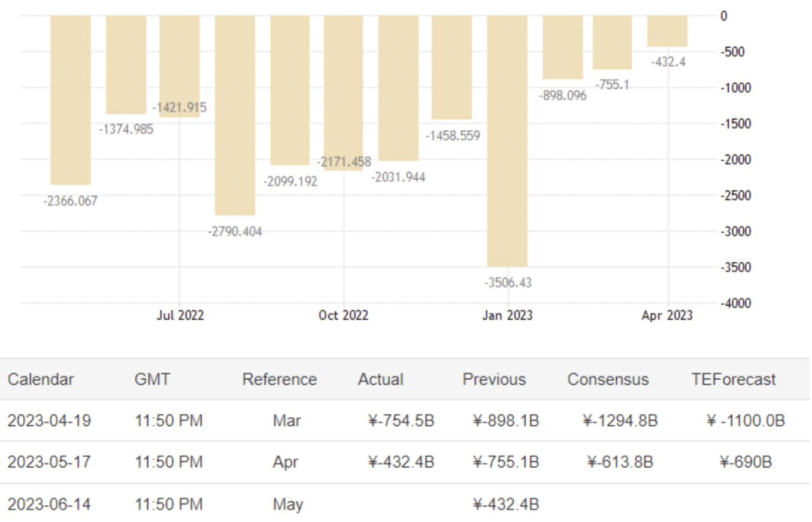This screenshot has width=812, height=522.
Task: Click the bar with value -898.096
Action: pos(562,47)
